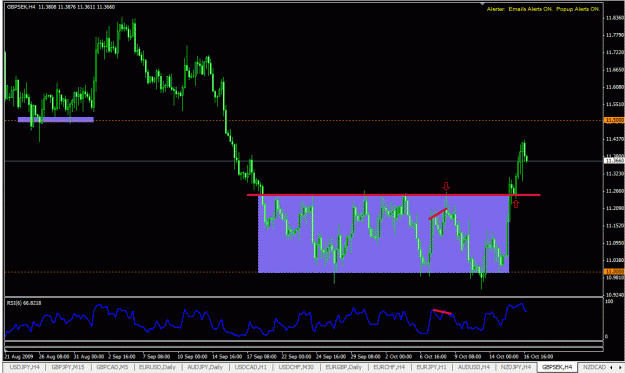
Task: Open the AUDJPY,Daily chart tab
Action: [205, 367]
